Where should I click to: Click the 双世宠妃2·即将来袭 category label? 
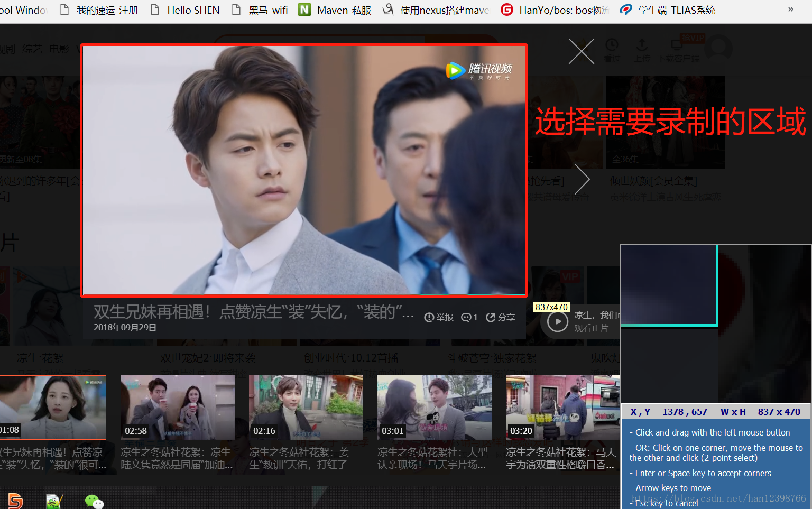pos(208,358)
